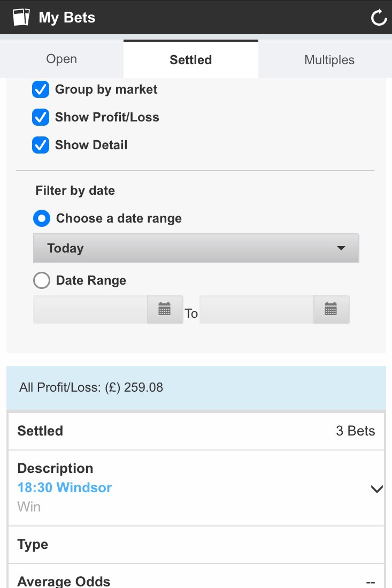This screenshot has width=392, height=588.
Task: Switch to the Open tab
Action: click(x=62, y=59)
